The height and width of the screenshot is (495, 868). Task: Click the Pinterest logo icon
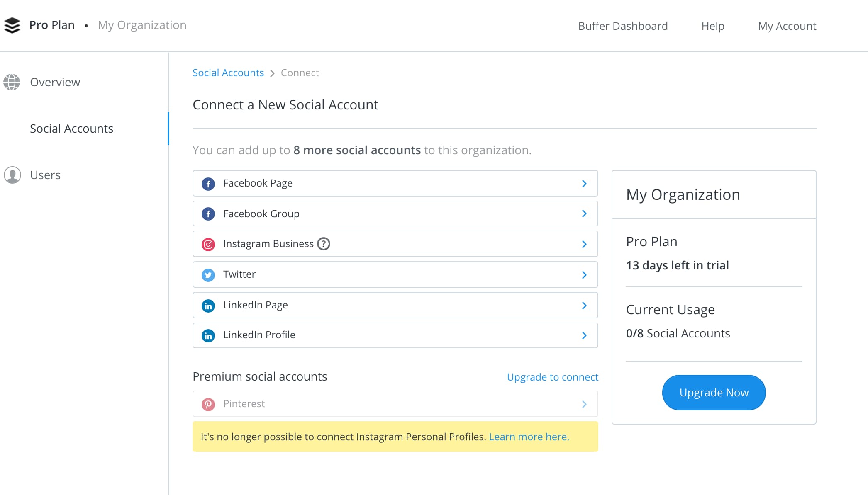(208, 404)
